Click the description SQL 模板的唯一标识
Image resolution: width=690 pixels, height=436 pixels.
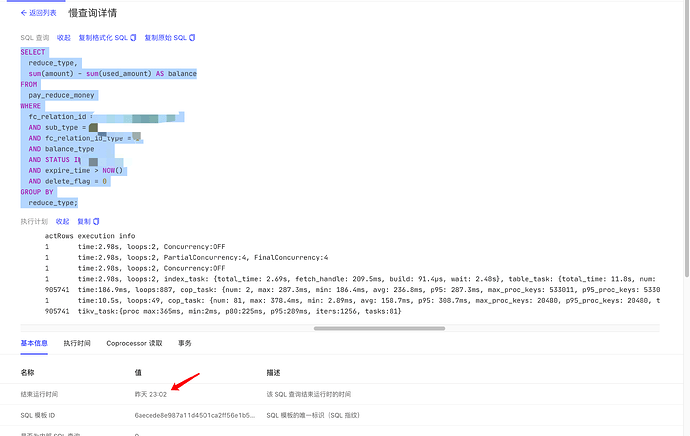point(313,415)
